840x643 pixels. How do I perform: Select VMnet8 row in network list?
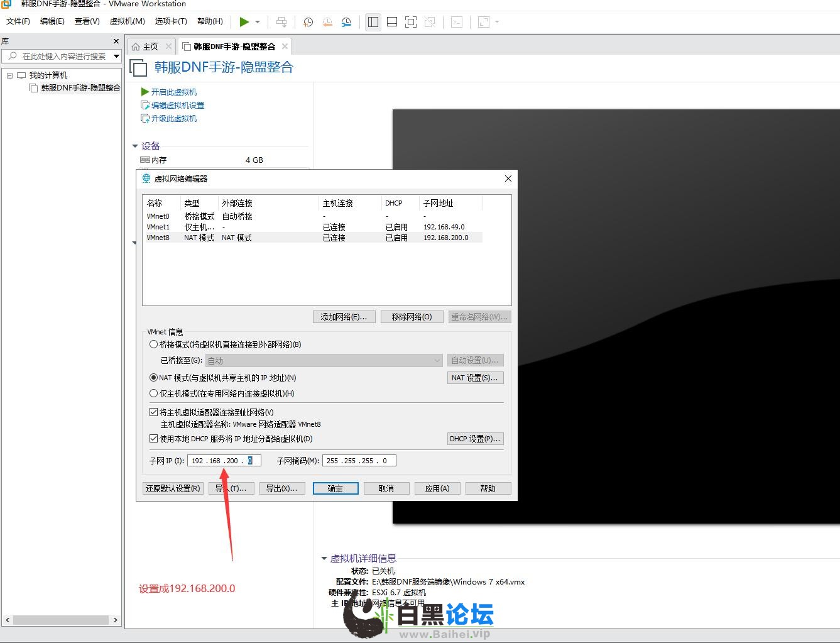[x=312, y=238]
